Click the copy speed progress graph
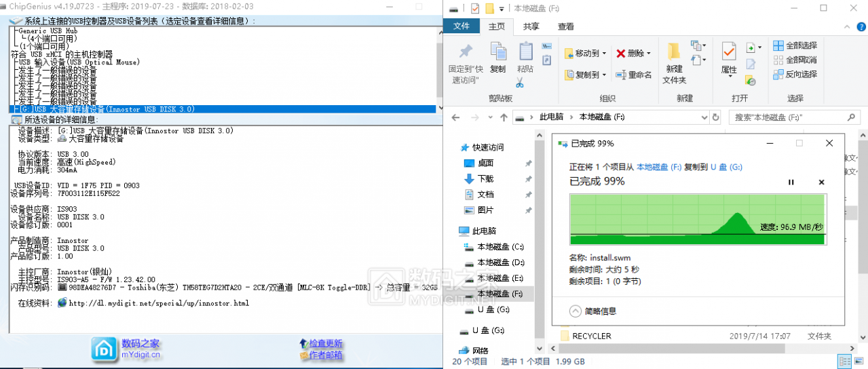 [697, 218]
